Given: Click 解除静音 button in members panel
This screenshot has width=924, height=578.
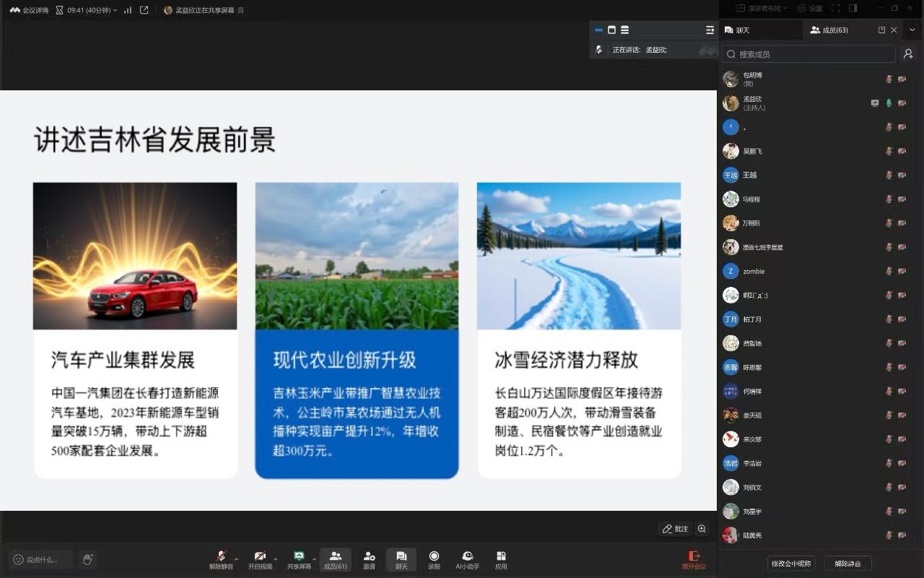Looking at the screenshot, I should point(847,564).
